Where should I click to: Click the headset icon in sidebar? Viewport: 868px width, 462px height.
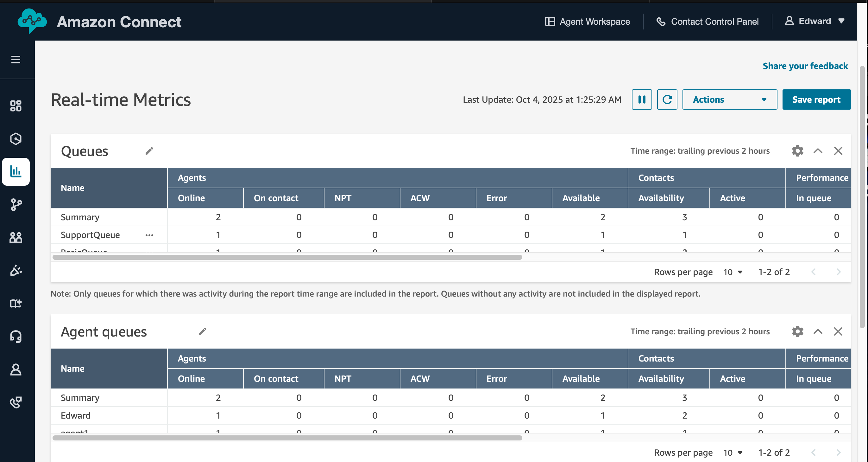pos(16,336)
